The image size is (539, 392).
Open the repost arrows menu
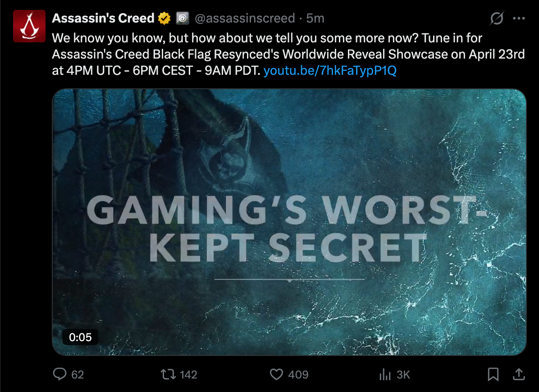168,374
